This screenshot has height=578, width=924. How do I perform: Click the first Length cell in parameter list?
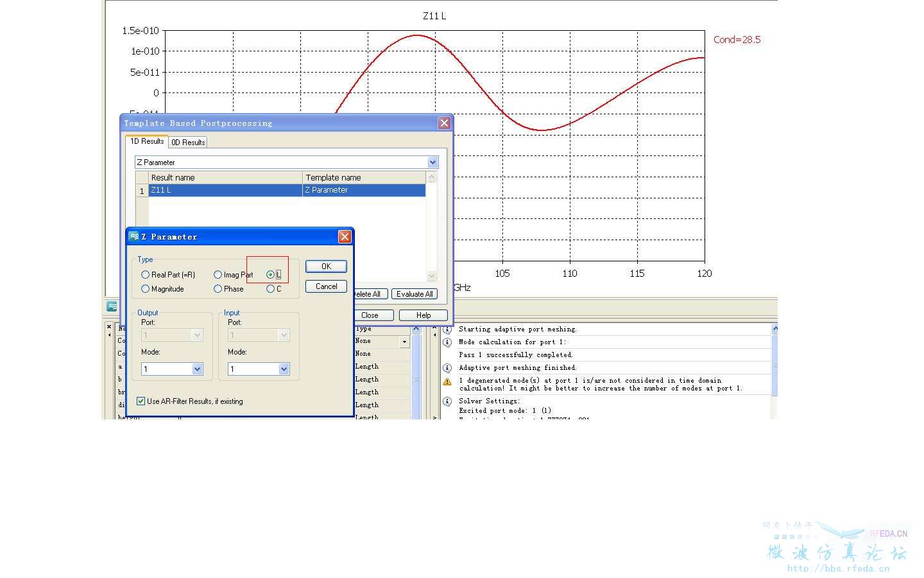pos(367,367)
